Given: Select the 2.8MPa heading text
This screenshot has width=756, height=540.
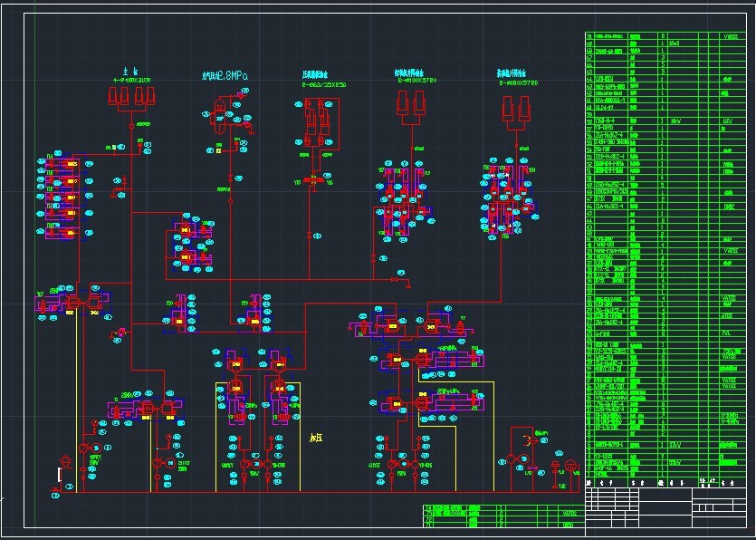Looking at the screenshot, I should coord(225,76).
